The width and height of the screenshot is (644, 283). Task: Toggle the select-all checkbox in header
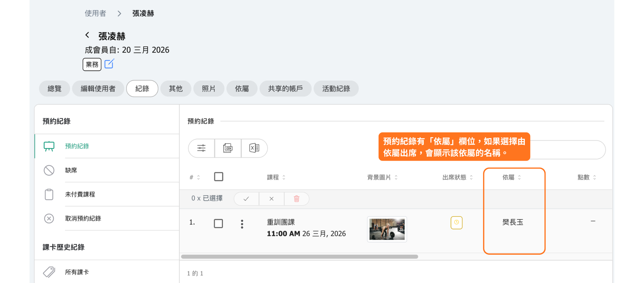pos(219,177)
